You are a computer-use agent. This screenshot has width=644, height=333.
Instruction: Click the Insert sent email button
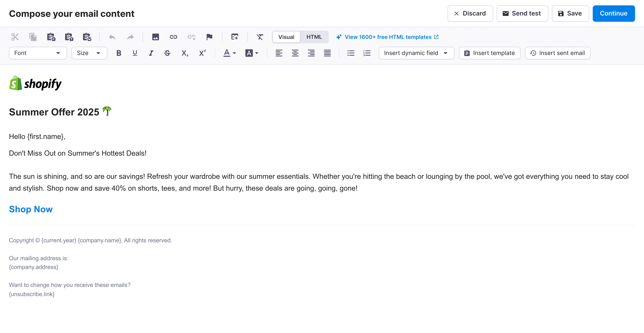[x=558, y=53]
